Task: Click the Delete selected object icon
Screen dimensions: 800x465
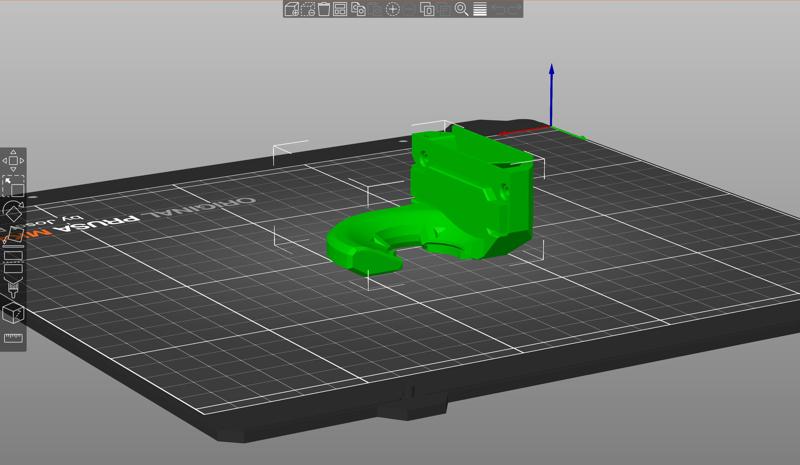Action: [x=308, y=9]
